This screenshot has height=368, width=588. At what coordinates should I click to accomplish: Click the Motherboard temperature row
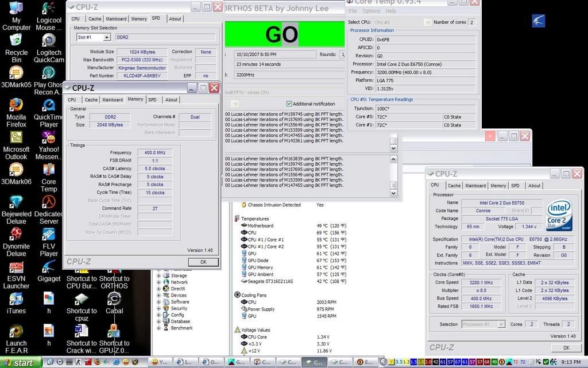(295, 225)
